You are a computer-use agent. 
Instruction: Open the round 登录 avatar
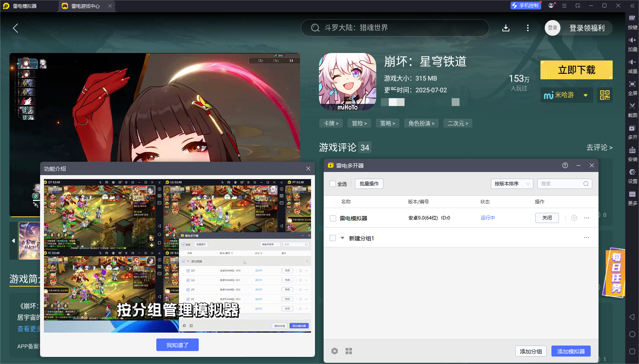pyautogui.click(x=553, y=28)
